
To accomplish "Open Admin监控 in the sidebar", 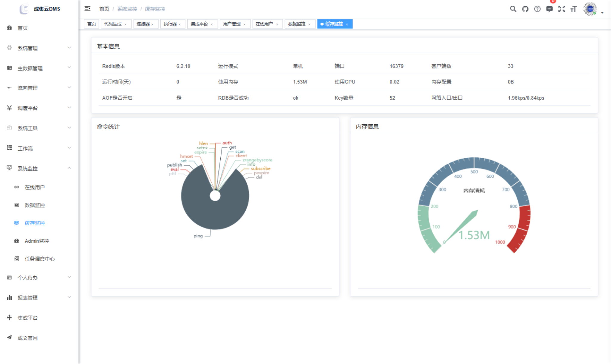I will 39,241.
